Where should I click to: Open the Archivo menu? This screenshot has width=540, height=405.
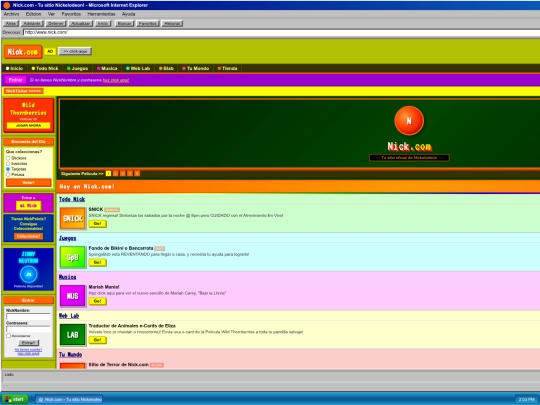coord(11,14)
